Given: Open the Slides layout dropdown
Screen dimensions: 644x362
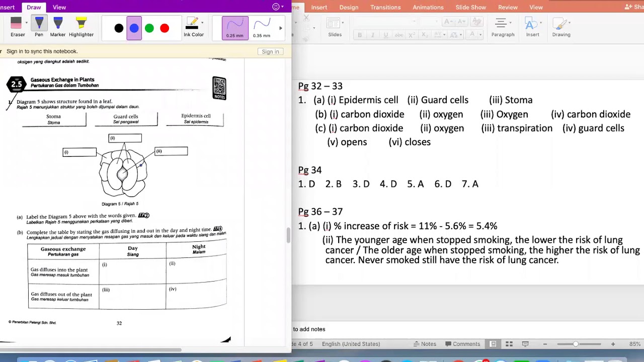Looking at the screenshot, I should [x=335, y=27].
